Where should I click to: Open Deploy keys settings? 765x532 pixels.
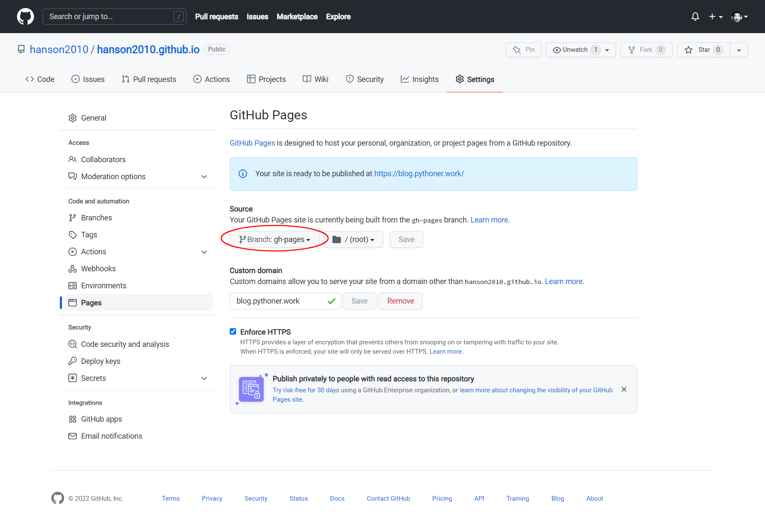coord(138,361)
